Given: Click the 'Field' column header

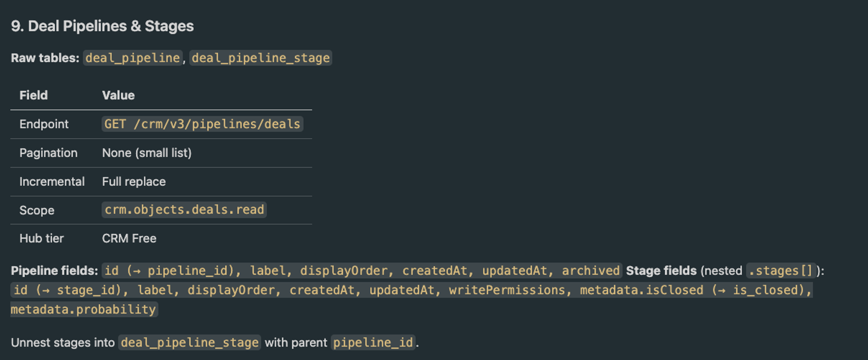Looking at the screenshot, I should click(x=34, y=95).
